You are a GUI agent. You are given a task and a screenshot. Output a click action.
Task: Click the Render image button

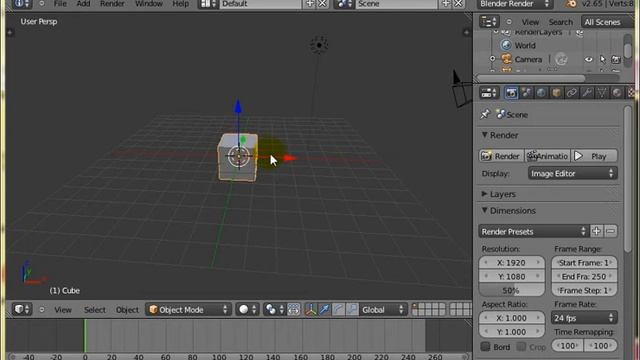(501, 156)
